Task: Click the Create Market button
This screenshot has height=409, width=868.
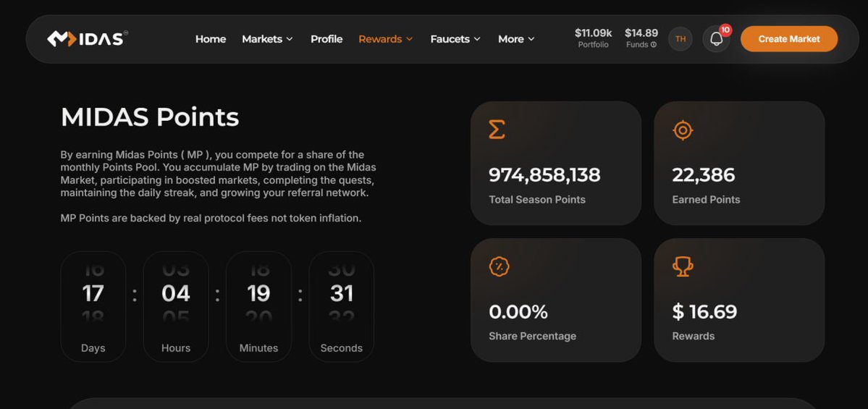Action: [x=789, y=39]
